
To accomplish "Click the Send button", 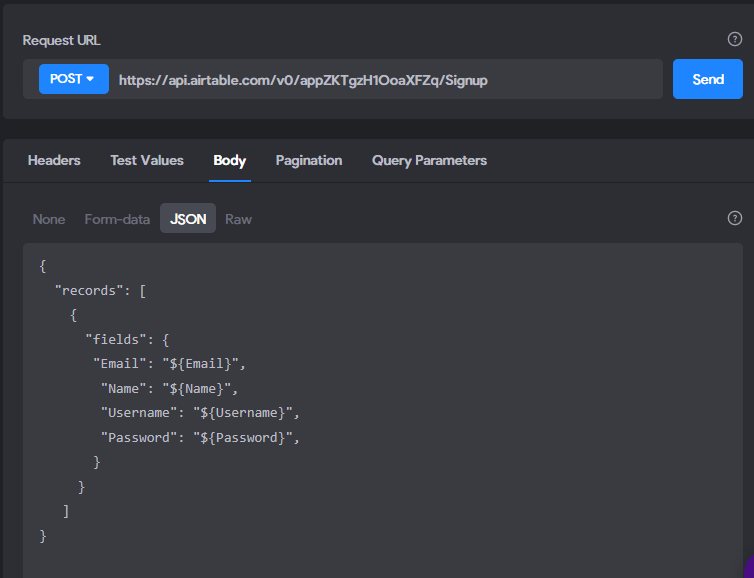I will (x=707, y=79).
